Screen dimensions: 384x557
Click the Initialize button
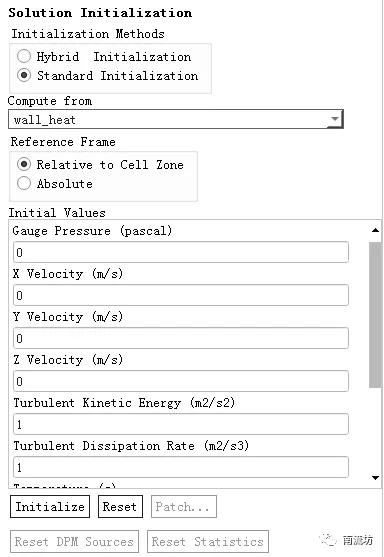click(x=50, y=507)
